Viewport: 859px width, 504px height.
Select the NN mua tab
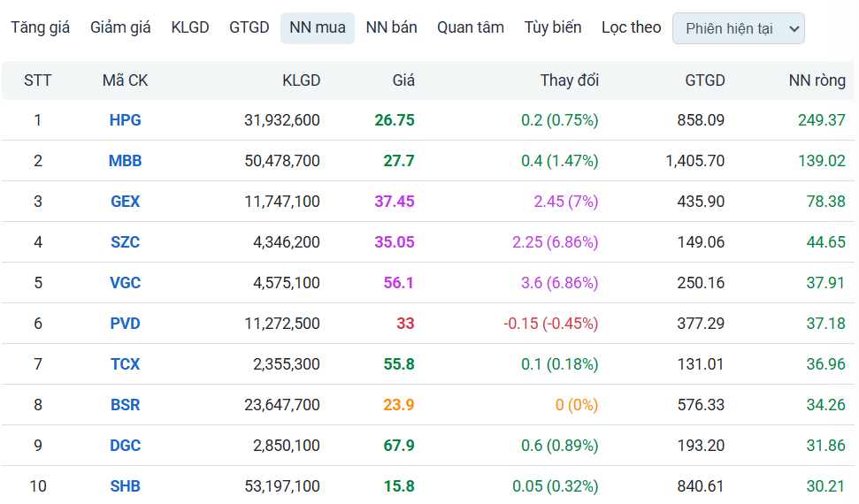318,28
